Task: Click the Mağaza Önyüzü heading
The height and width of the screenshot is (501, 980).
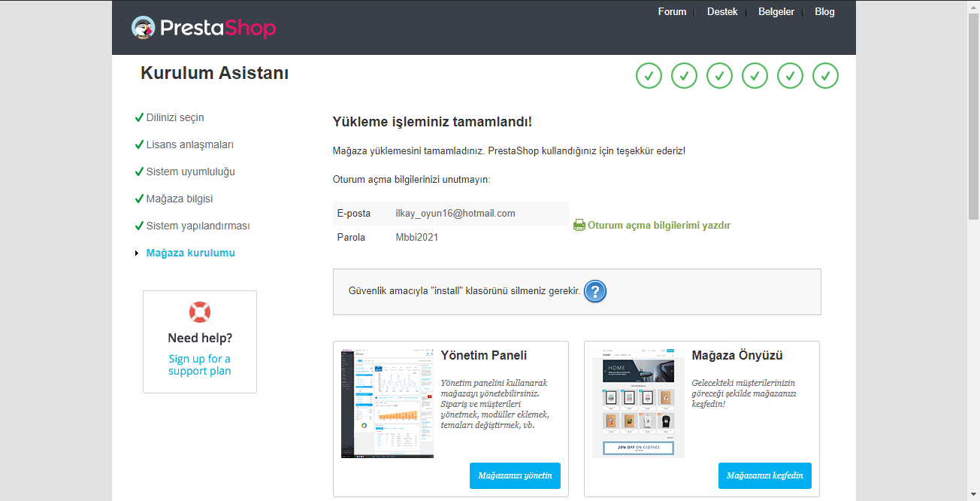Action: [x=737, y=355]
